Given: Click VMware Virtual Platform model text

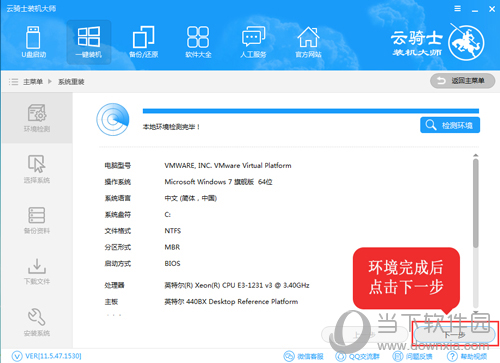Looking at the screenshot, I should (x=228, y=165).
